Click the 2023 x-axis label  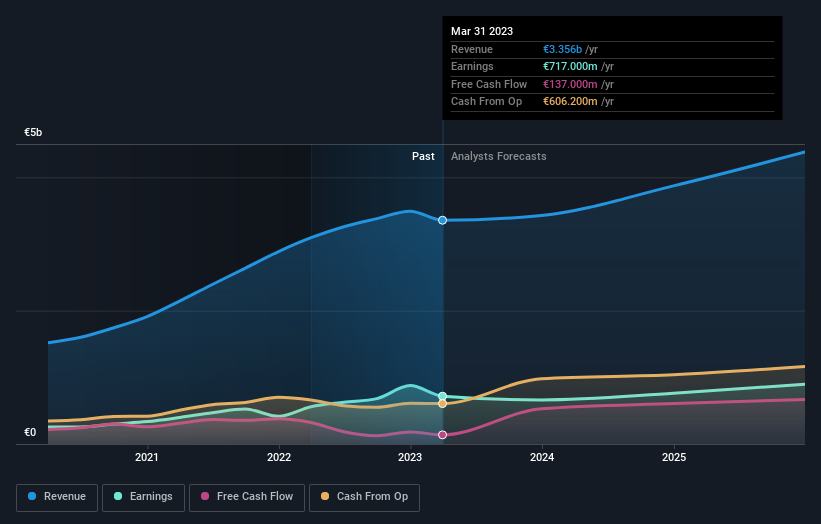tap(410, 458)
